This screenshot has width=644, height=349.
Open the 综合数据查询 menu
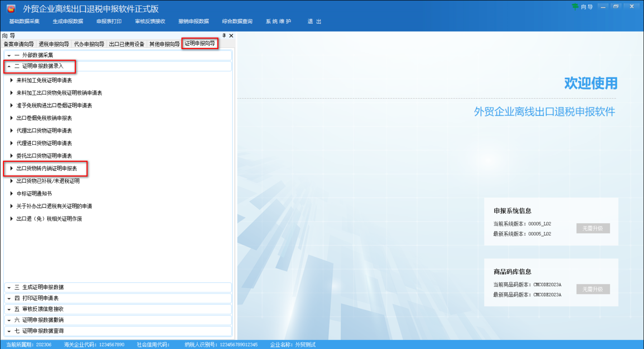click(237, 21)
